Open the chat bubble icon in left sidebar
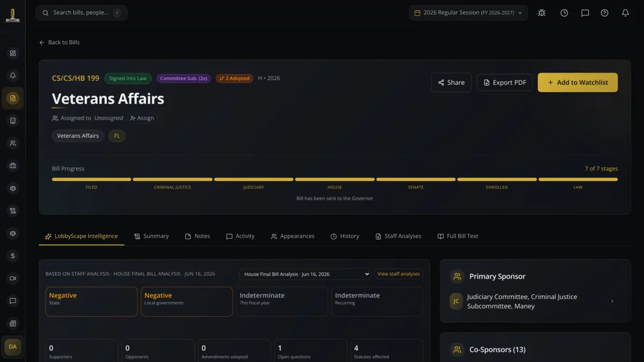Viewport: 644px width, 362px height. [x=13, y=301]
